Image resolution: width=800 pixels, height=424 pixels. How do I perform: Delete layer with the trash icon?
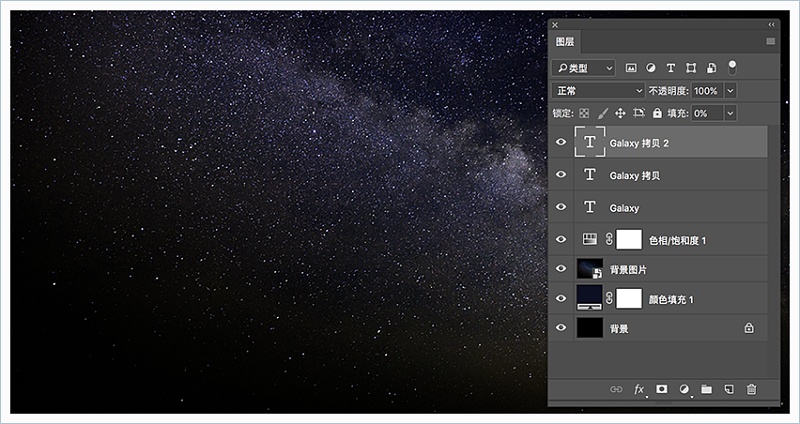752,389
